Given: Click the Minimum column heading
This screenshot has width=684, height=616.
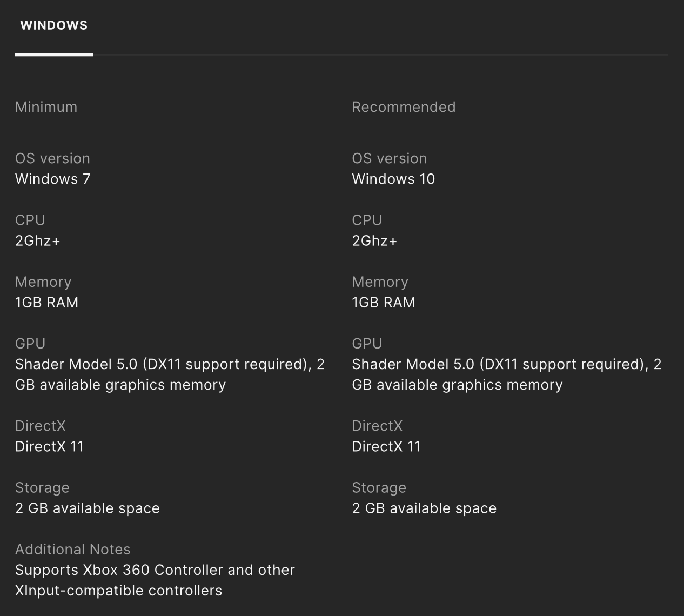Looking at the screenshot, I should 46,107.
